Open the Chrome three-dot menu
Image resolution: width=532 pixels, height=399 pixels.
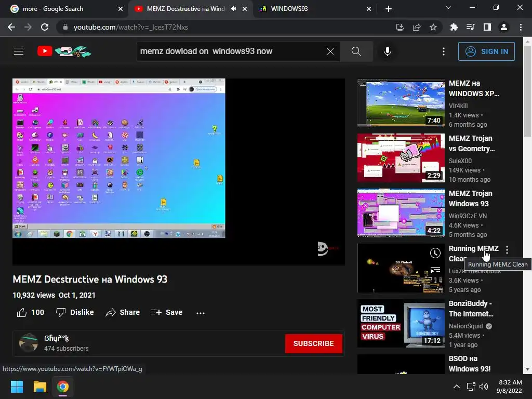pyautogui.click(x=521, y=27)
